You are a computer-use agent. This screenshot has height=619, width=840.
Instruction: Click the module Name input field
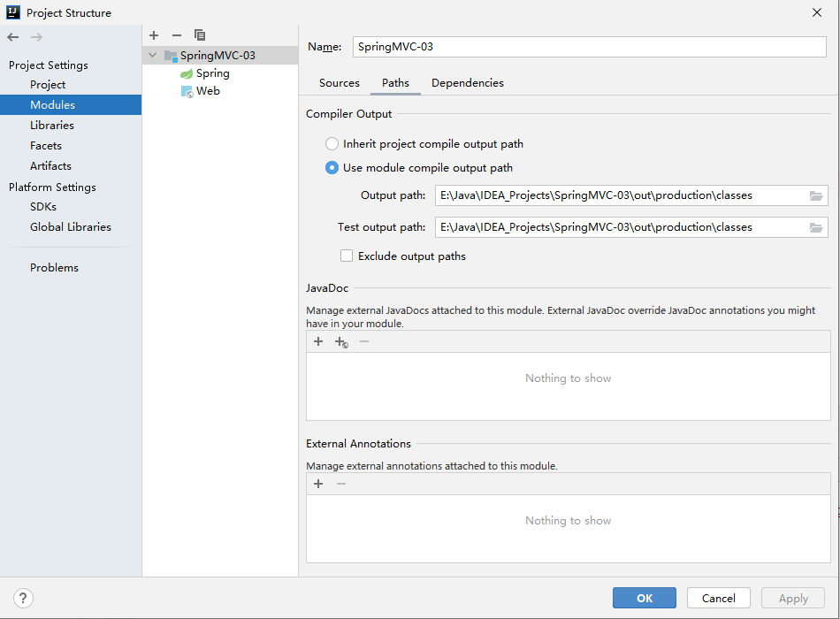[x=589, y=47]
